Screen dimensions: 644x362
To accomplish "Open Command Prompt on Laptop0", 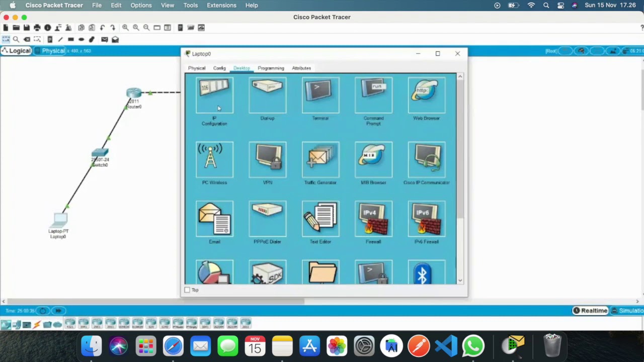I will pos(373,95).
